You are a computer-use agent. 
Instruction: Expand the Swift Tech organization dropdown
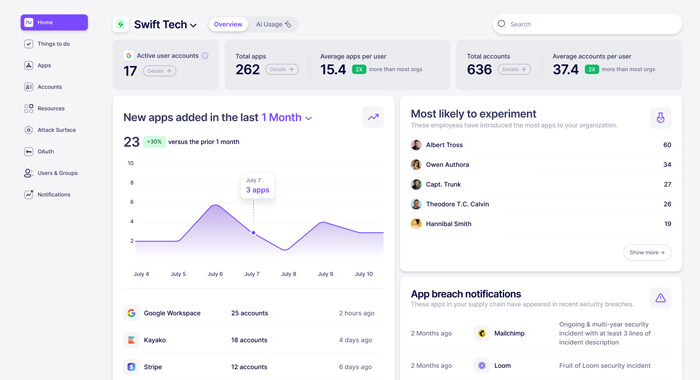(x=165, y=25)
